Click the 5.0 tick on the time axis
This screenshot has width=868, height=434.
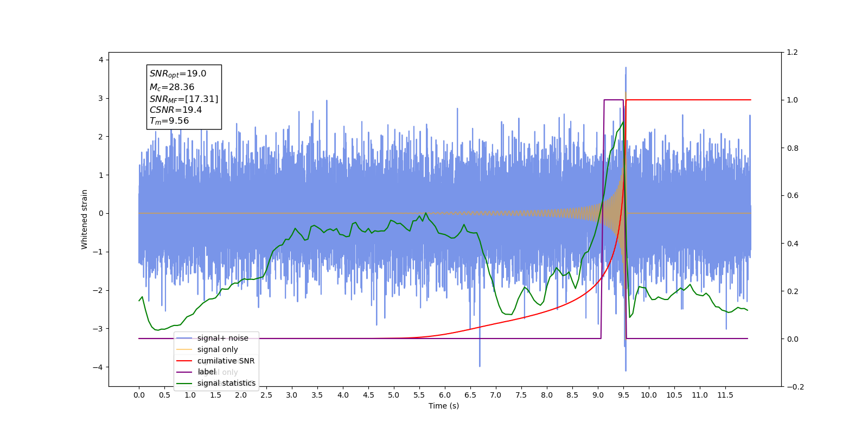point(394,395)
